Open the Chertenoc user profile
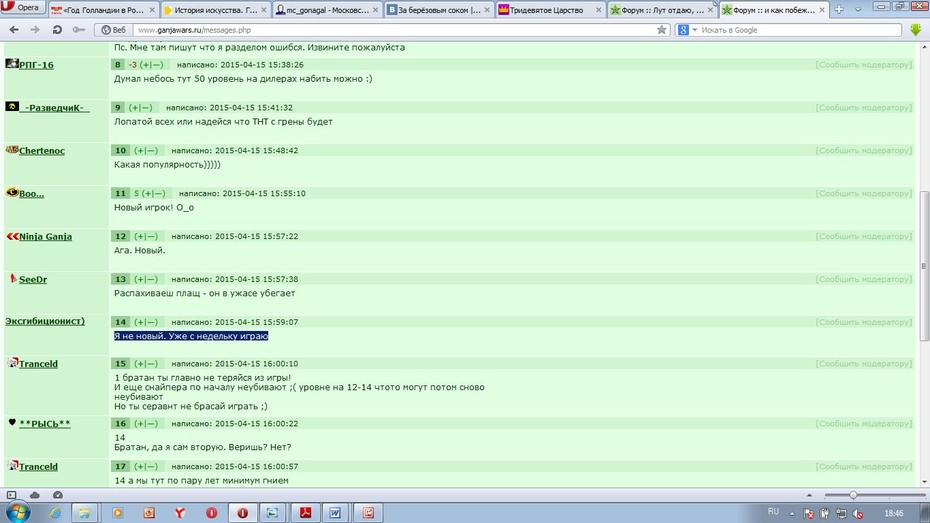Viewport: 930px width, 523px height. tap(42, 151)
